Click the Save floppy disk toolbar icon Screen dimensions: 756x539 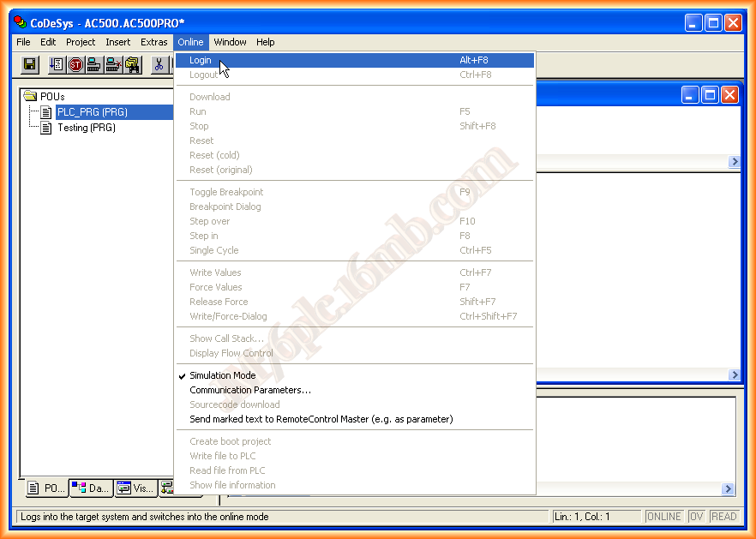point(30,64)
